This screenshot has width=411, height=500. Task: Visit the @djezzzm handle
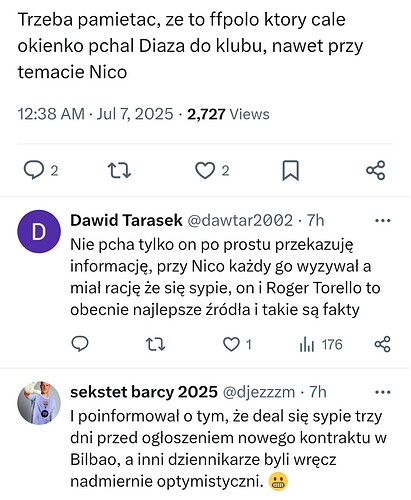point(258,392)
